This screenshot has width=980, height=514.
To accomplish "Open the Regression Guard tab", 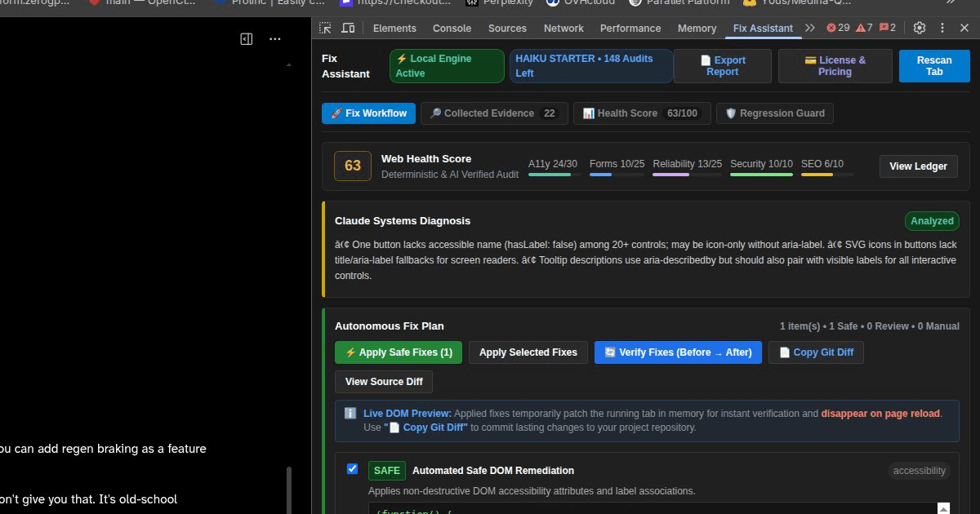I will click(x=775, y=113).
